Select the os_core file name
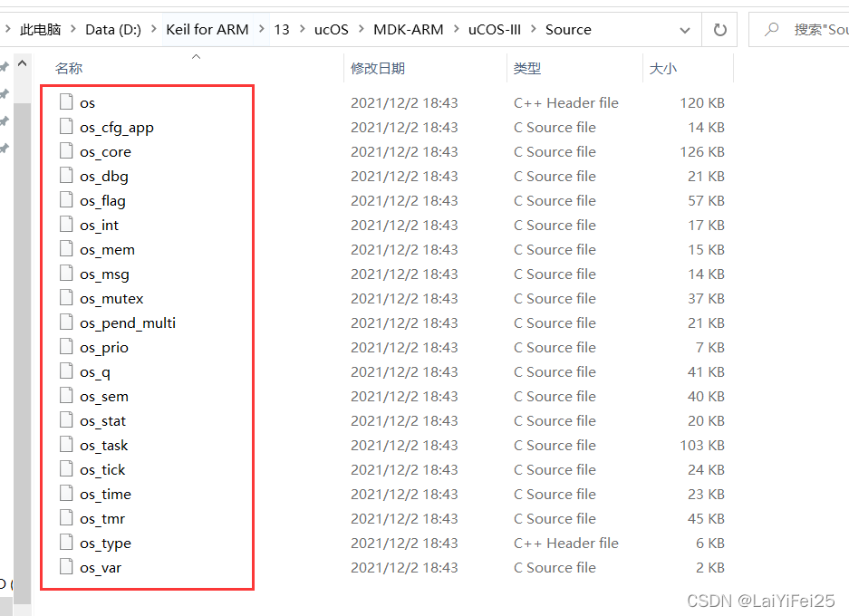The image size is (849, 616). click(106, 152)
